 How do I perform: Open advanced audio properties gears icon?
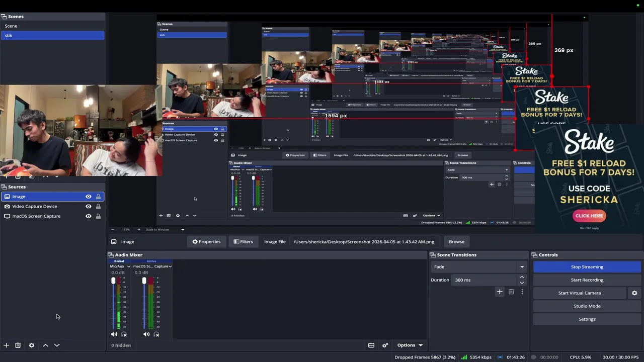pos(385,345)
